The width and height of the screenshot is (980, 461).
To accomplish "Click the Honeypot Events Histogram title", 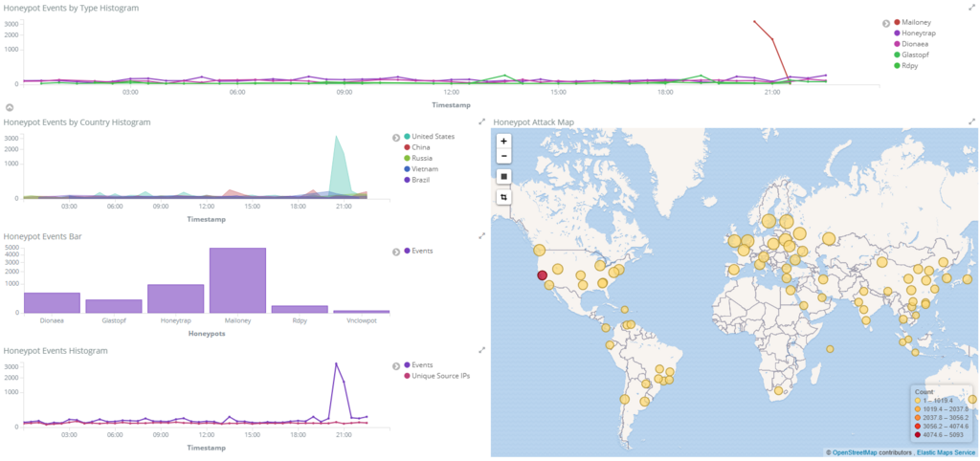I will pos(56,350).
